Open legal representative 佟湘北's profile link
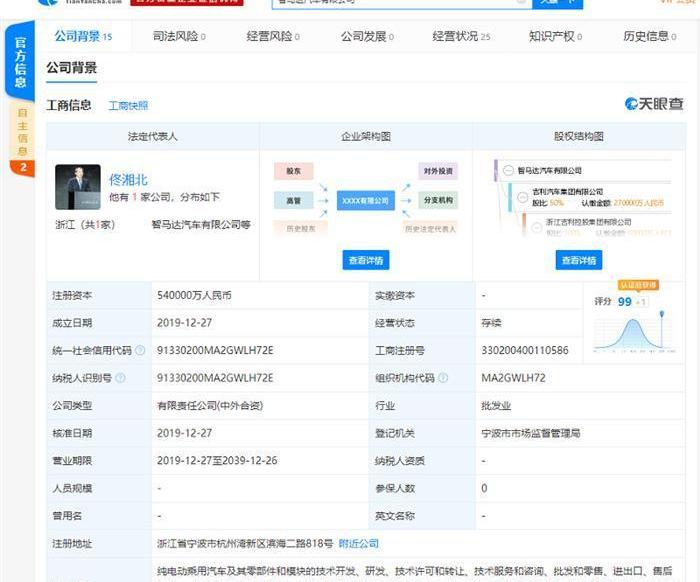 click(128, 180)
